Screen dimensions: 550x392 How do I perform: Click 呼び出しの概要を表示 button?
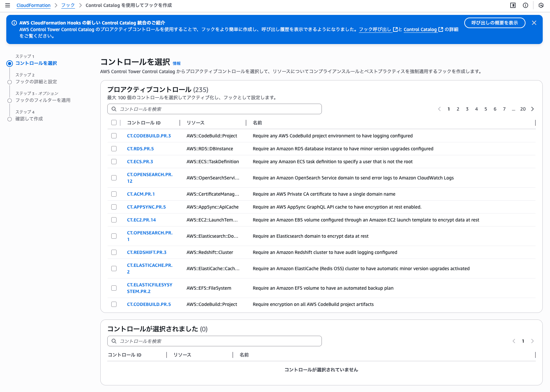click(x=495, y=23)
